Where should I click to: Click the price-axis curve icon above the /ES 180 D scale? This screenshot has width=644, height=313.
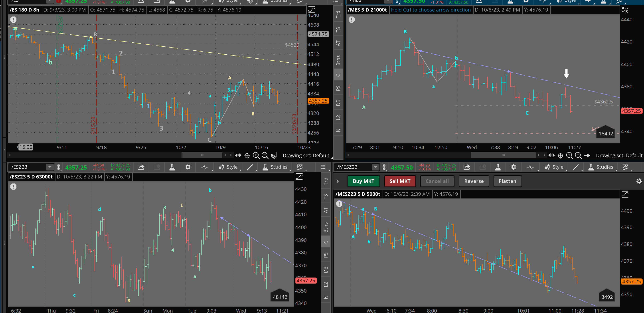point(312,10)
